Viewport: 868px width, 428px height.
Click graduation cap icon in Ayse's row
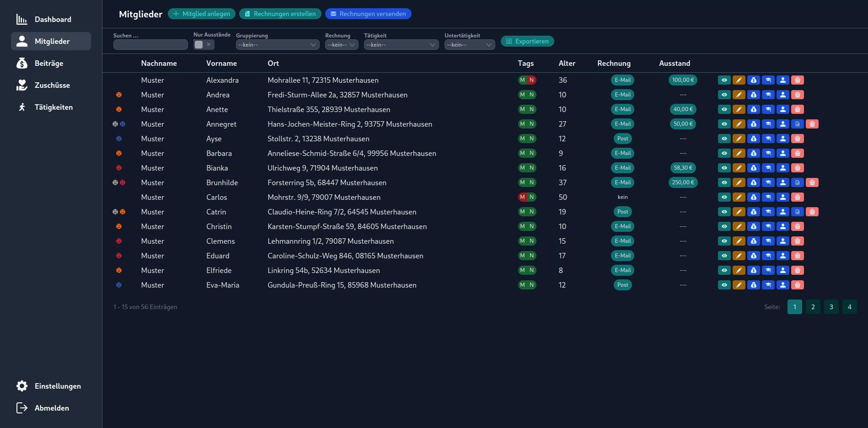pos(768,139)
